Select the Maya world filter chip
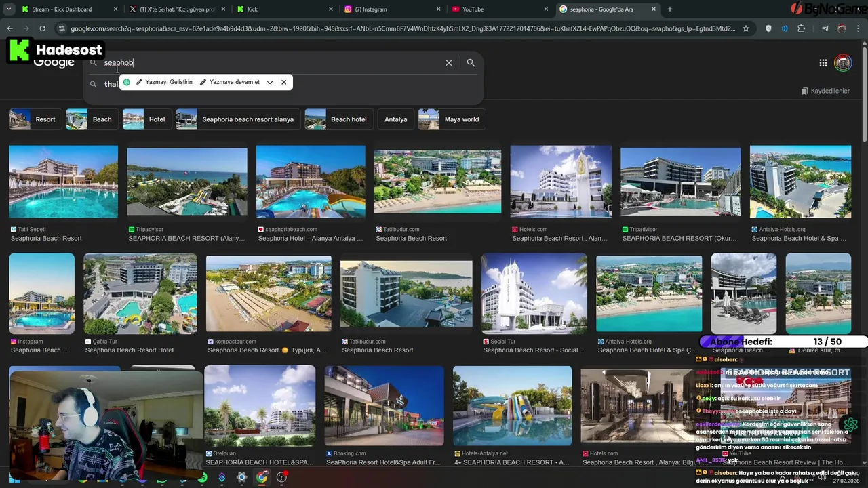 coord(452,119)
